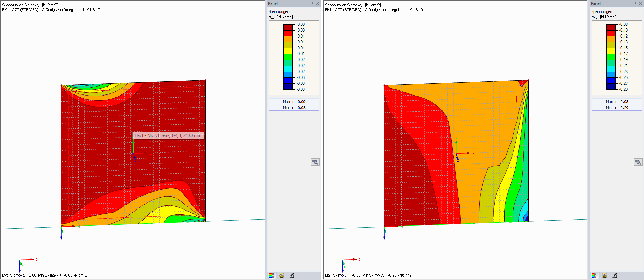
Task: Click the Sigma-x stress contour surface
Action: tap(133, 153)
